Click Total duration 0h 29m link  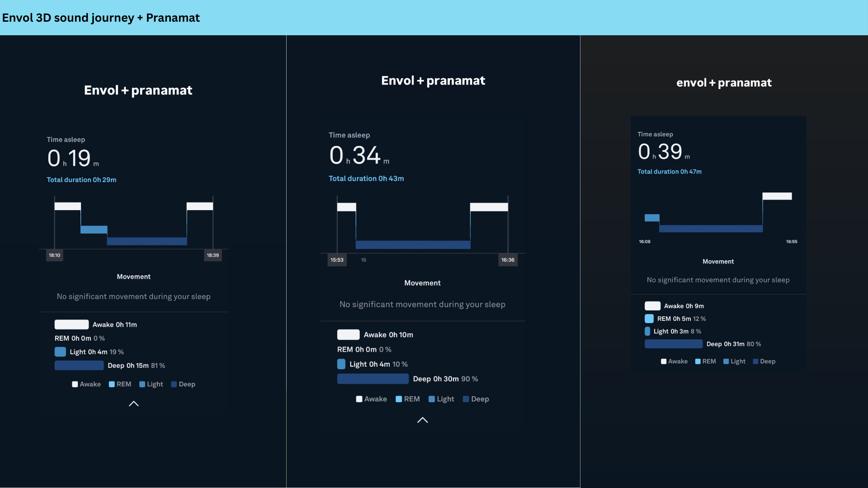81,180
